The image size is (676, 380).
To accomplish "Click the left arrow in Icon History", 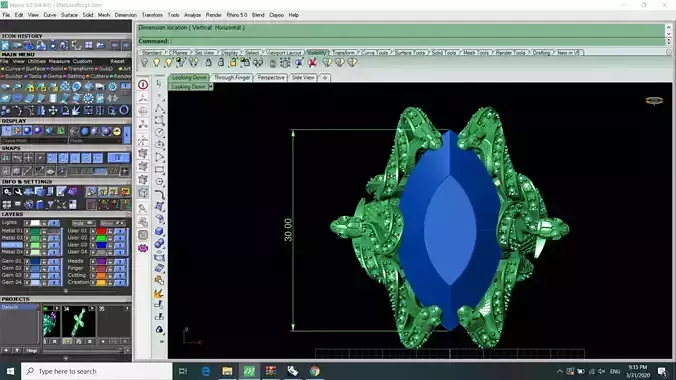I will [x=115, y=45].
